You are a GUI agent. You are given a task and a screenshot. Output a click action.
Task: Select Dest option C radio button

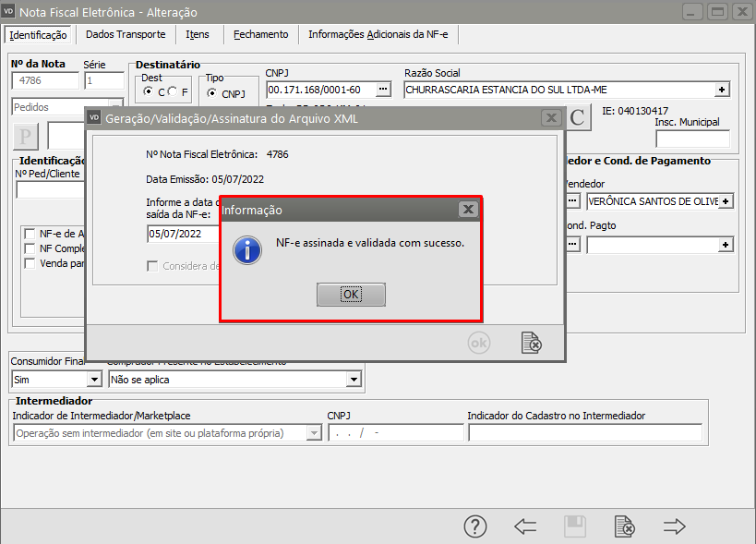[x=149, y=92]
